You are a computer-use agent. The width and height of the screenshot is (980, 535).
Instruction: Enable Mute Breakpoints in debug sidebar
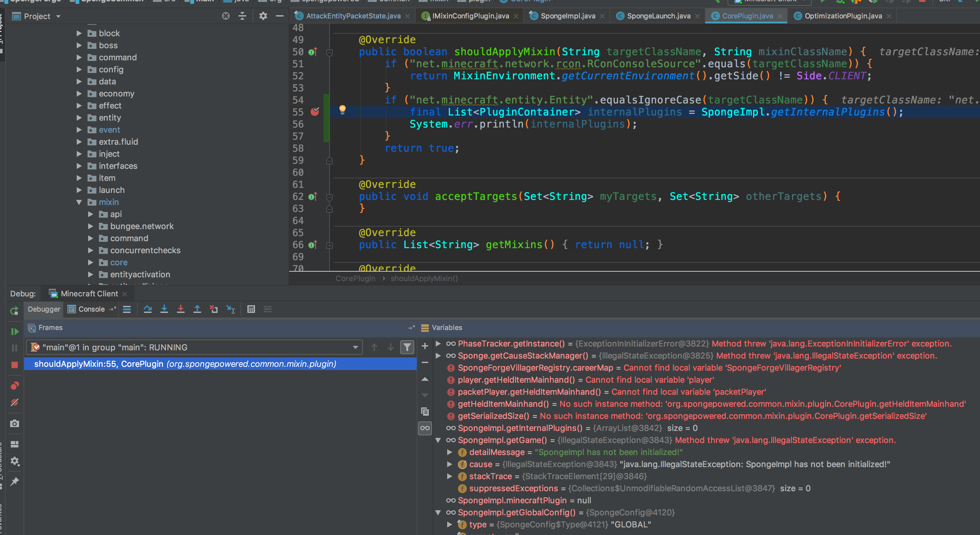[15, 402]
